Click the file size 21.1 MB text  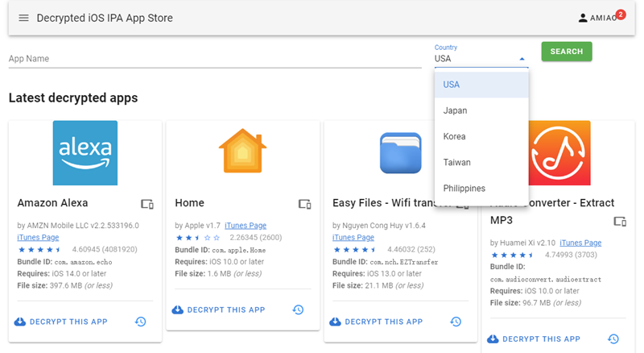pyautogui.click(x=379, y=285)
